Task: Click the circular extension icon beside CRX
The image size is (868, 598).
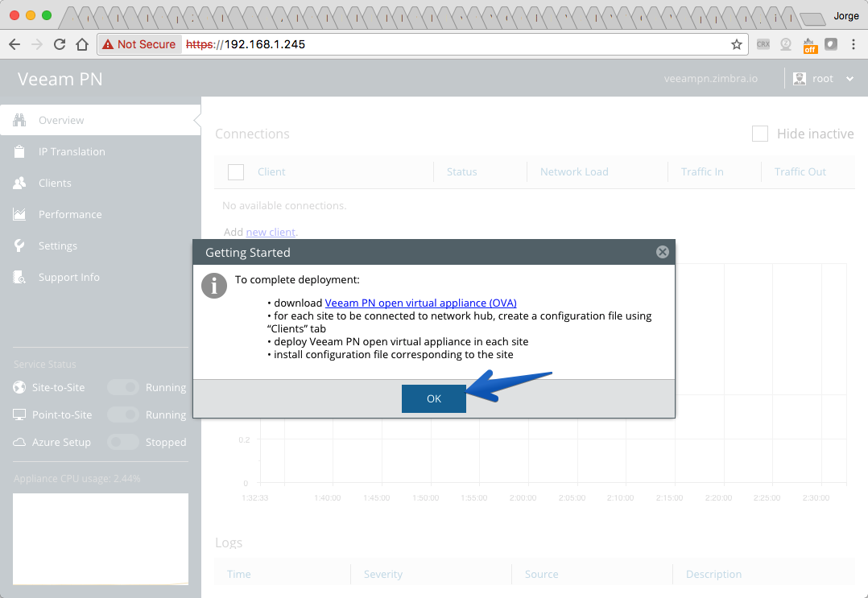Action: tap(786, 44)
